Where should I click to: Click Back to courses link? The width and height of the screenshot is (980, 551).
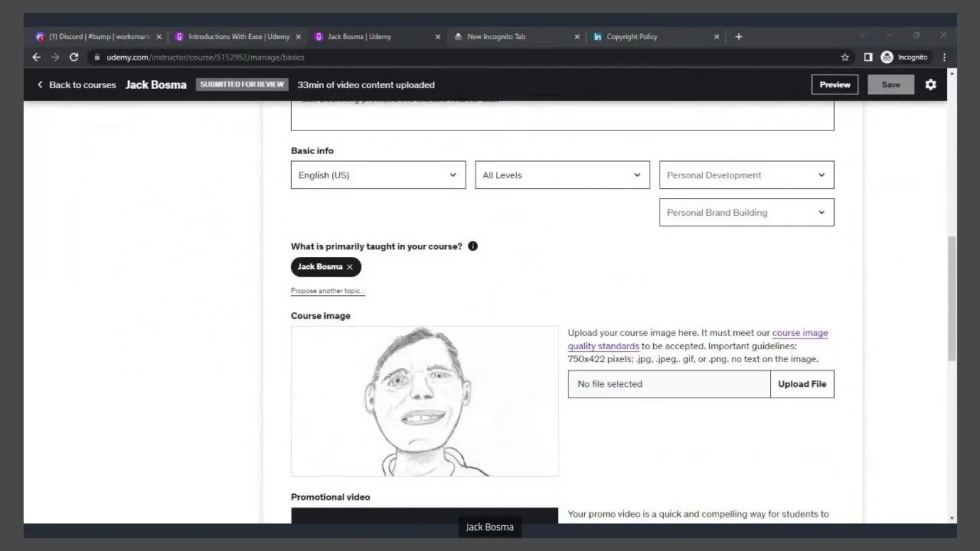pos(76,85)
